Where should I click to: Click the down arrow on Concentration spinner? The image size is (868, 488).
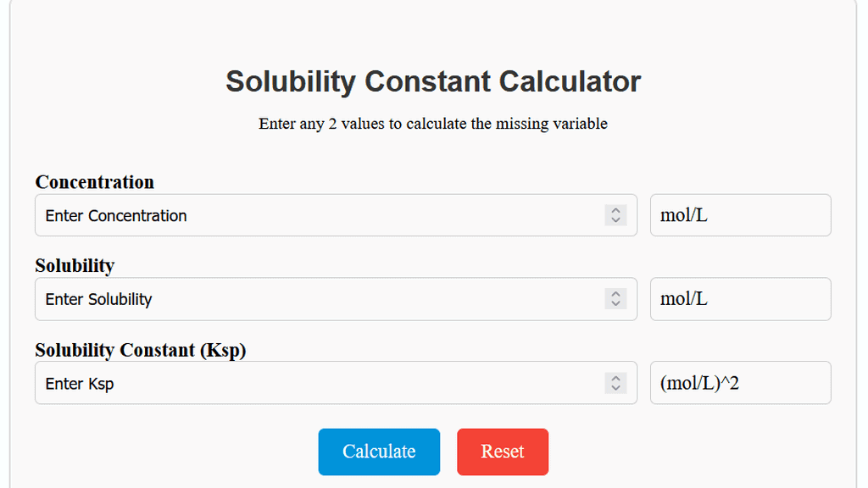pyautogui.click(x=615, y=220)
